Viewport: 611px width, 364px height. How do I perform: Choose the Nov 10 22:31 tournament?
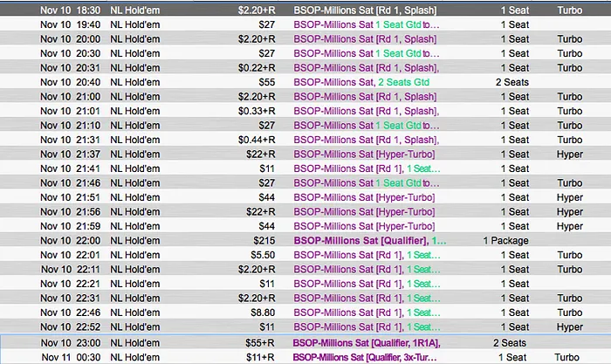305,299
